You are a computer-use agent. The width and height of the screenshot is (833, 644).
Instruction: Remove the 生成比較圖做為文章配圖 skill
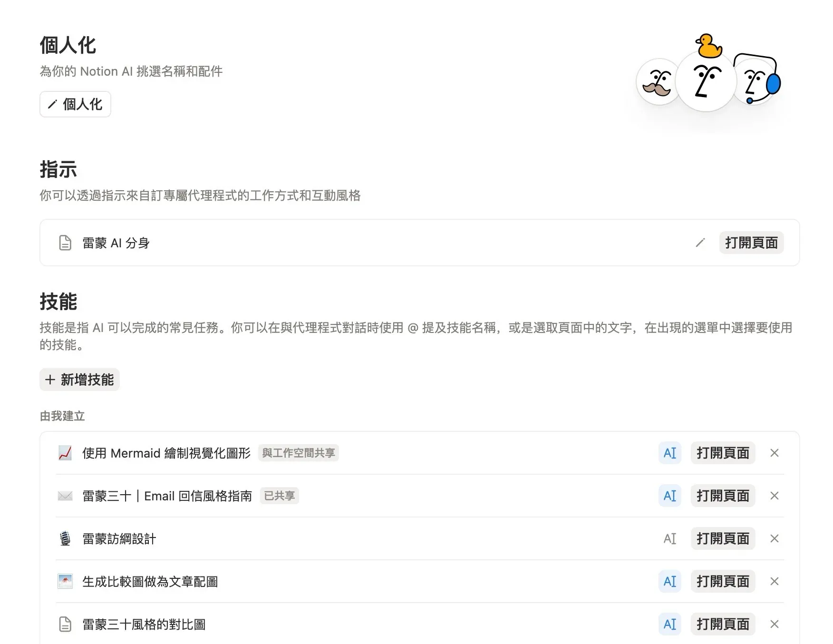point(774,582)
